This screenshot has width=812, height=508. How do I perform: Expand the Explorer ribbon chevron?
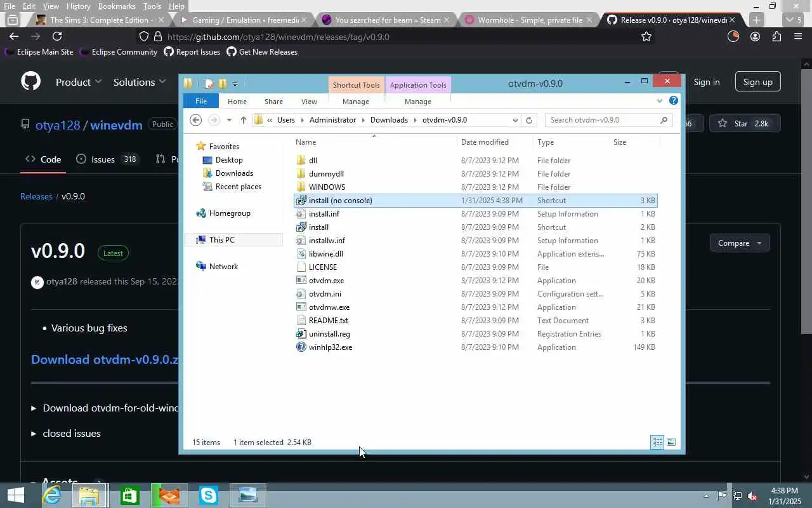[660, 100]
